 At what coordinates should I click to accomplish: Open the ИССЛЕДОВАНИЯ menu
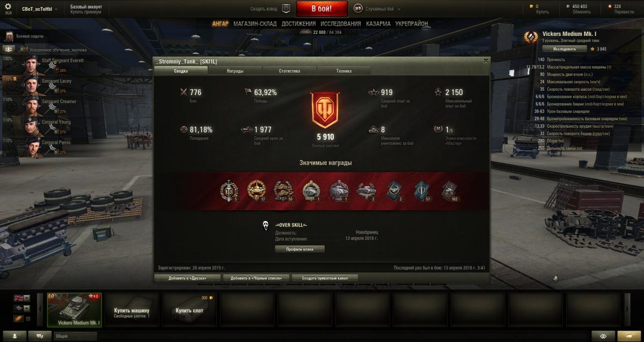[340, 24]
